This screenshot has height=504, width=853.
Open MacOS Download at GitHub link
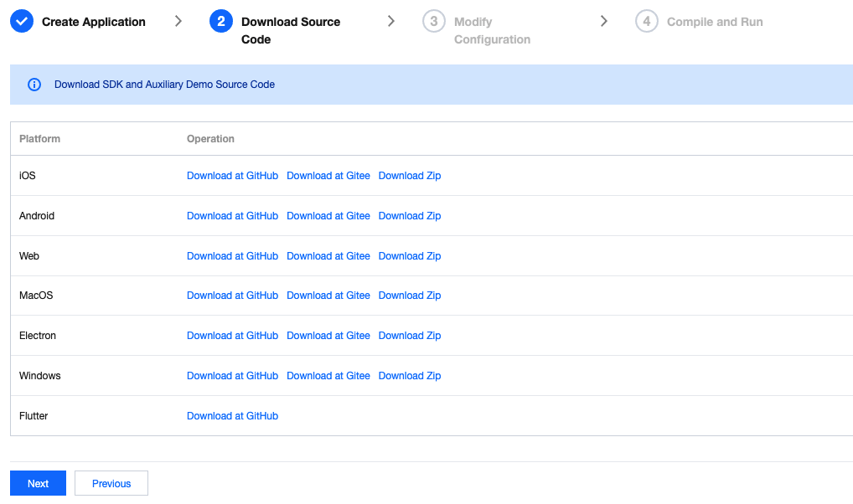(x=232, y=296)
